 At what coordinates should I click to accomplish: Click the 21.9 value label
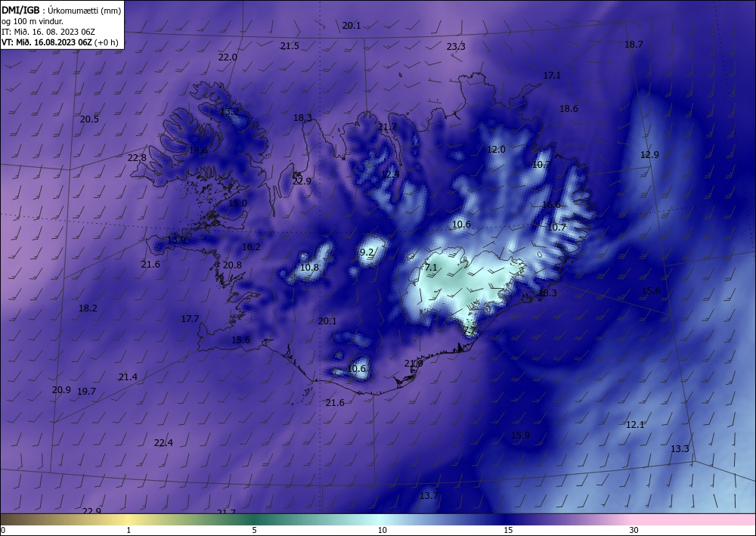click(414, 363)
